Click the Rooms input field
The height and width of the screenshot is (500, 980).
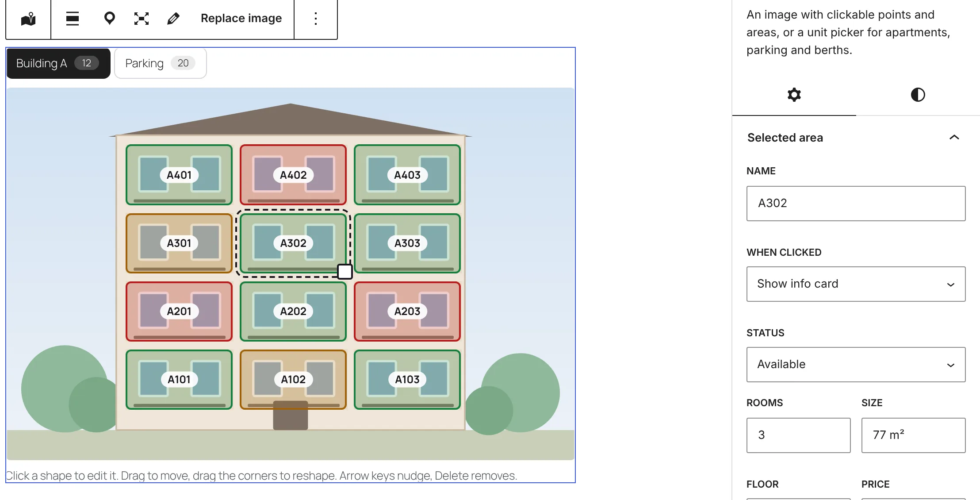coord(798,435)
